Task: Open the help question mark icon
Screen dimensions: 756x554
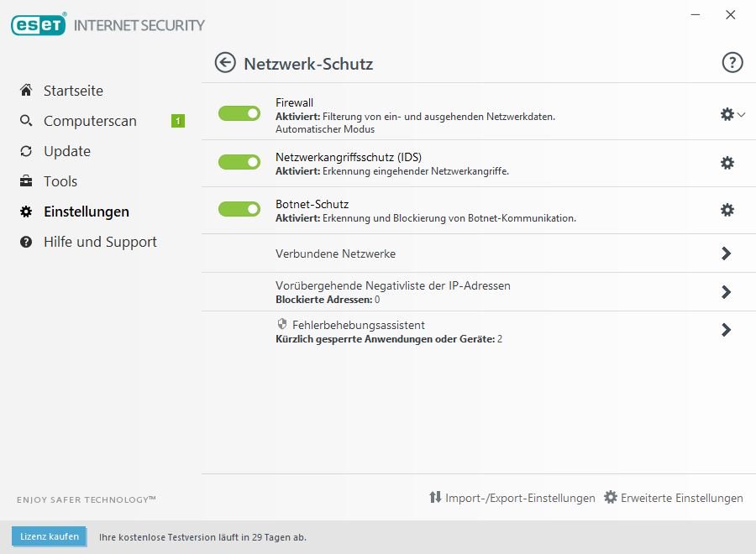Action: (x=732, y=63)
